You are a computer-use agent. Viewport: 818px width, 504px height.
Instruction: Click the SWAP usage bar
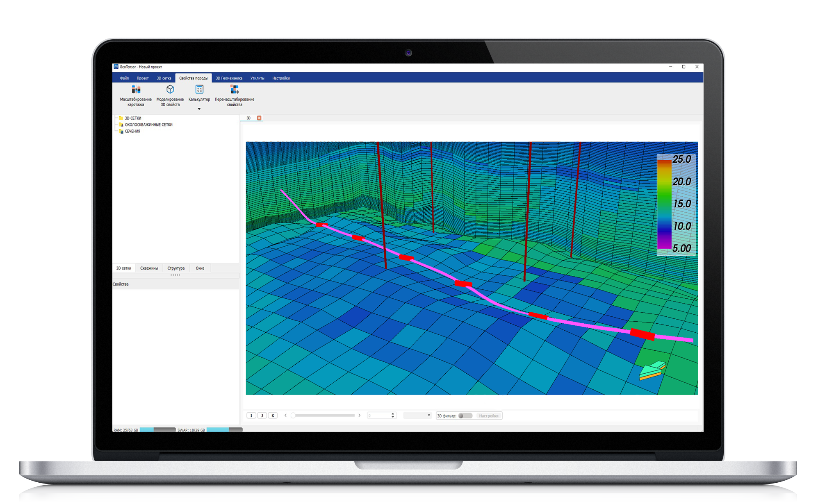point(224,430)
